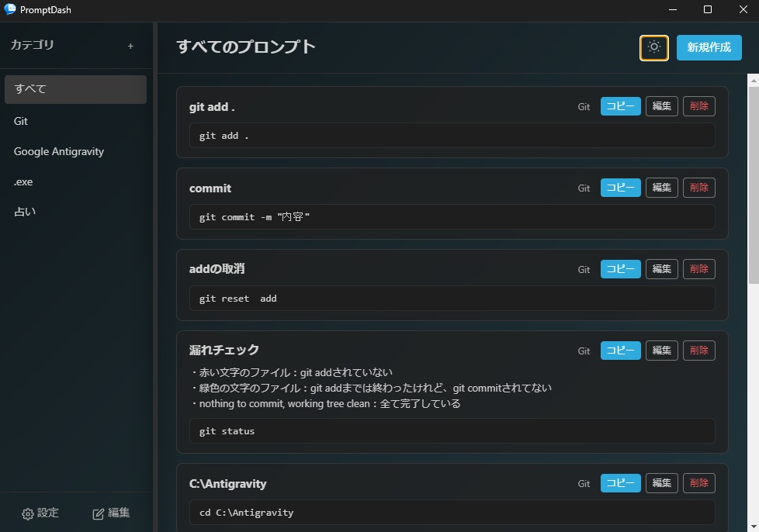Viewport: 759px width, 532px height.
Task: Create a new prompt with 新規作成
Action: (x=709, y=47)
